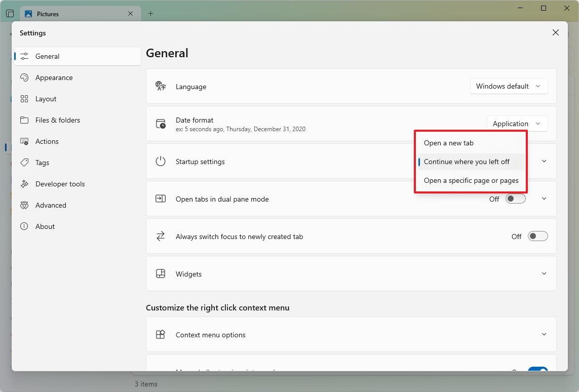Select Continue where you left off

click(x=467, y=162)
